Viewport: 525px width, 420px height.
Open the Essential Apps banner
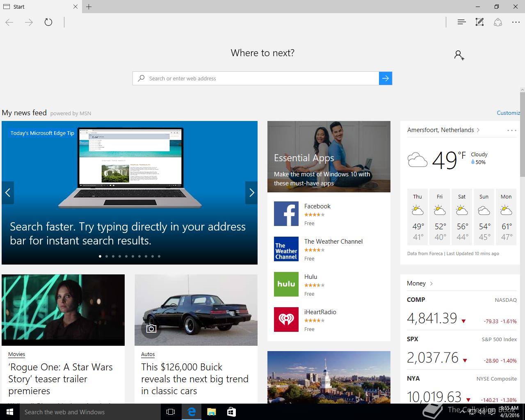329,156
